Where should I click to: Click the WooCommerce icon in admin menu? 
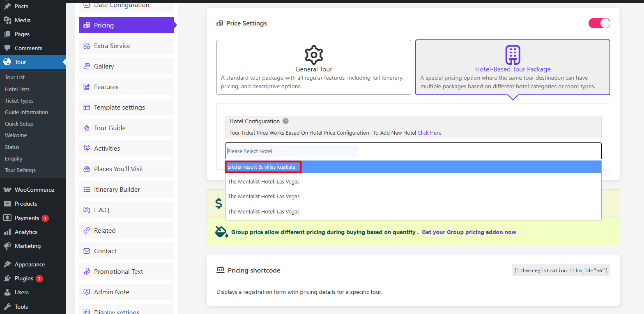point(7,190)
